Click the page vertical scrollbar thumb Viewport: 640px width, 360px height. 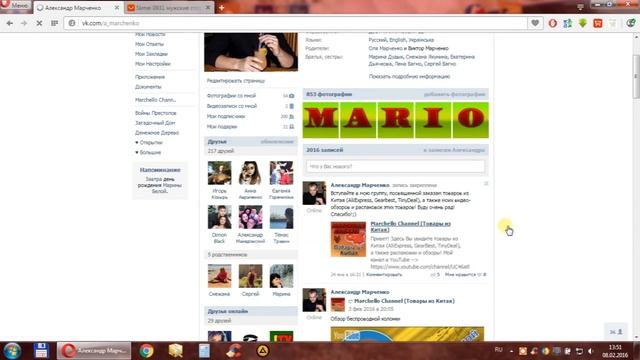(636, 76)
